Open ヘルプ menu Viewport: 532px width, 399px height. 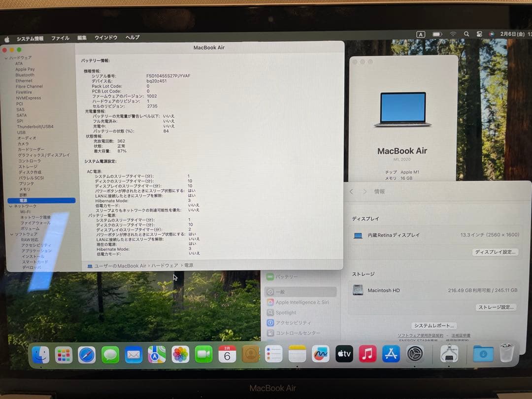coord(133,37)
